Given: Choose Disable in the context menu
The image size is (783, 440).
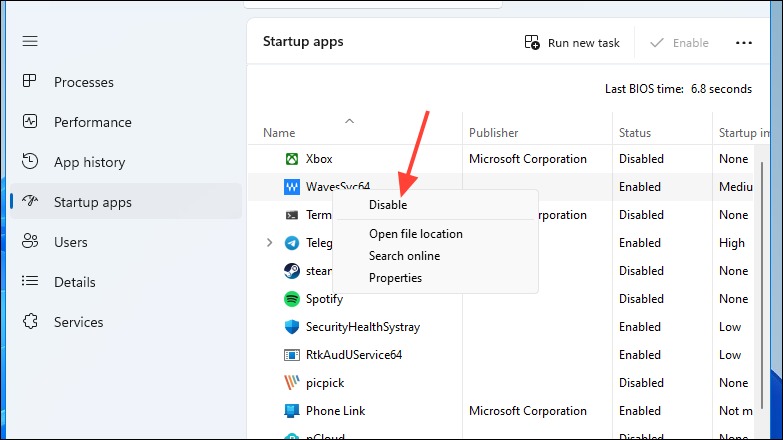Looking at the screenshot, I should click(x=388, y=205).
